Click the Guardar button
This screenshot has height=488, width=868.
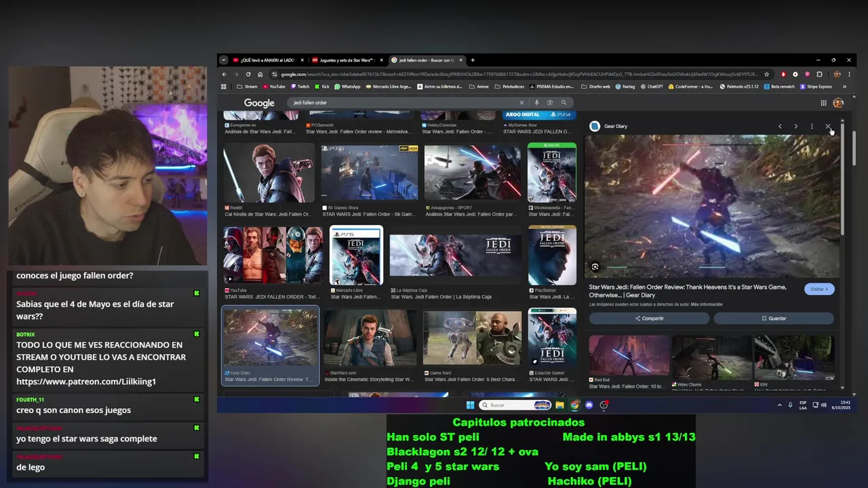point(774,318)
